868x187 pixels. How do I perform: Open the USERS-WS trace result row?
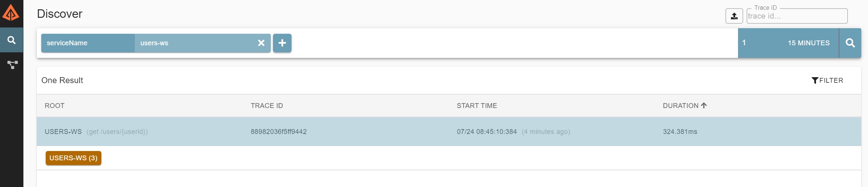tap(371, 132)
